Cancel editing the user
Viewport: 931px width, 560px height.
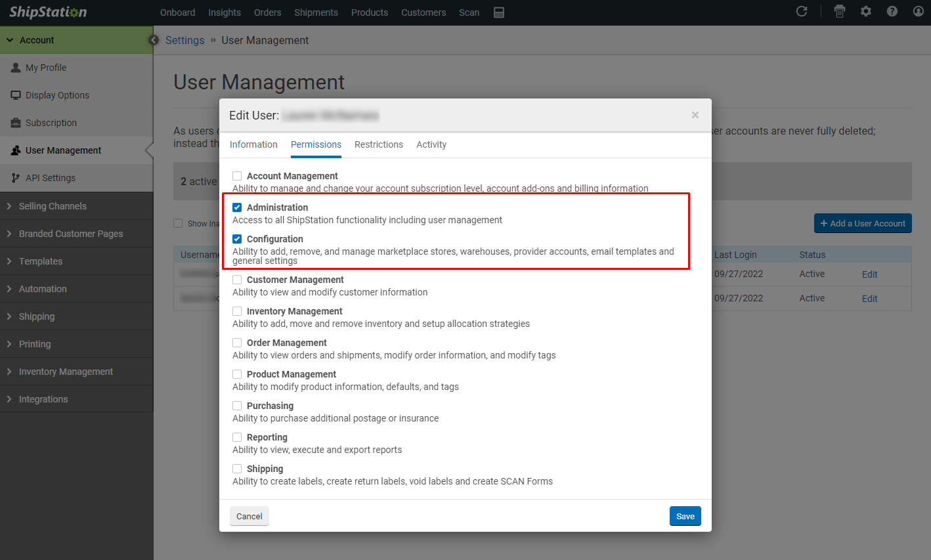pyautogui.click(x=249, y=516)
